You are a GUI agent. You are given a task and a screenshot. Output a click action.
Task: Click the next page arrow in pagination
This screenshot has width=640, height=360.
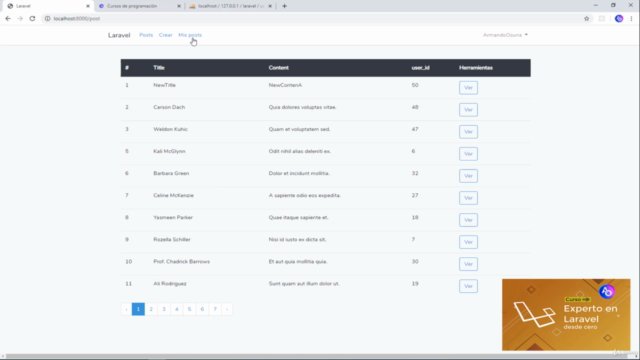227,309
